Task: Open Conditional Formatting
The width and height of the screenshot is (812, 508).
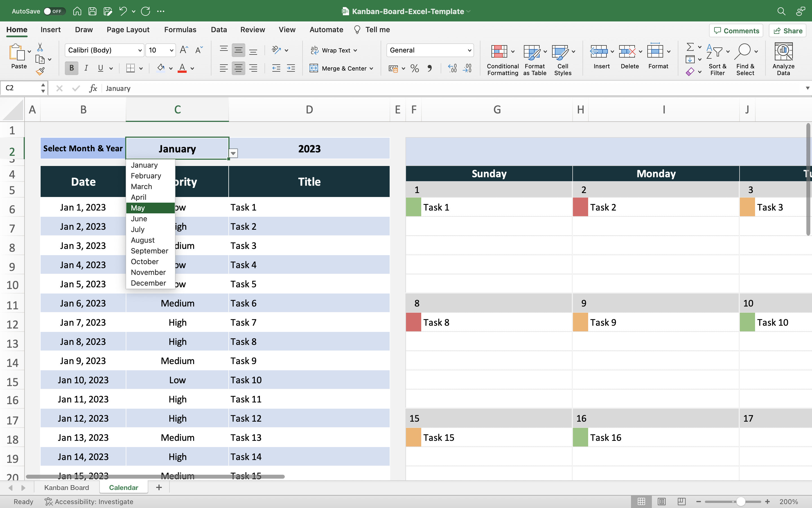Action: click(x=502, y=60)
